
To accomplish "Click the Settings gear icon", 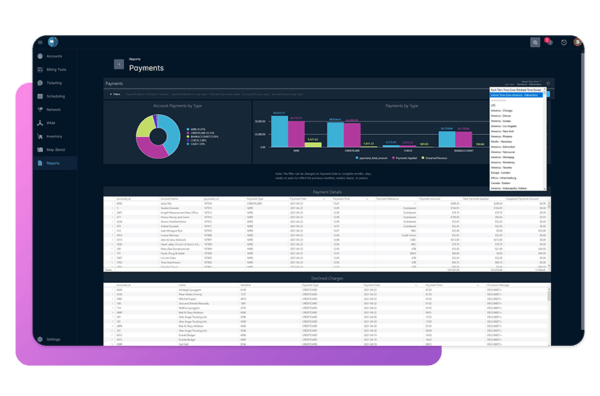I will point(40,339).
